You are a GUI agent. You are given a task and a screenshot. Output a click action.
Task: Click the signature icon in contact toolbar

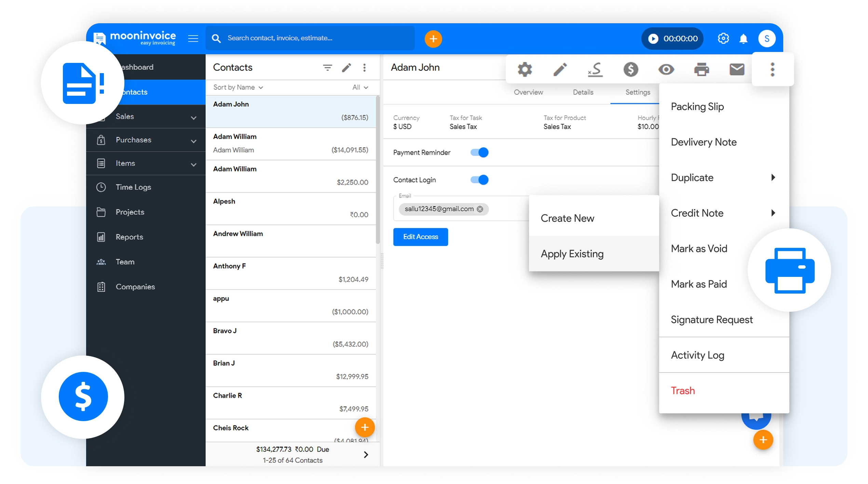click(595, 69)
